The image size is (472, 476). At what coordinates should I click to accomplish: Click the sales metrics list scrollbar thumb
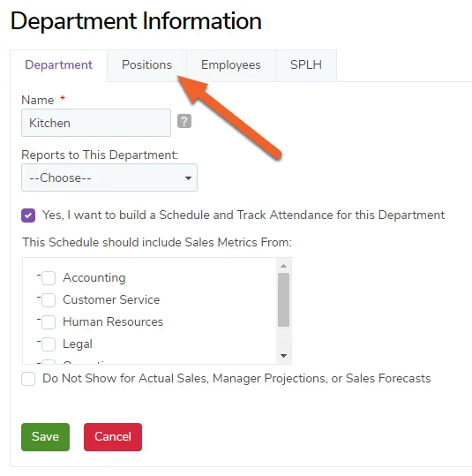283,299
